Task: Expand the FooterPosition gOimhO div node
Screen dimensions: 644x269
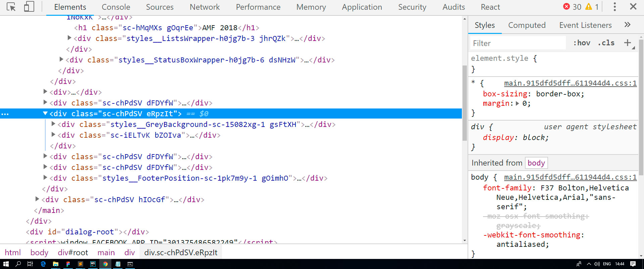Action: [x=45, y=178]
